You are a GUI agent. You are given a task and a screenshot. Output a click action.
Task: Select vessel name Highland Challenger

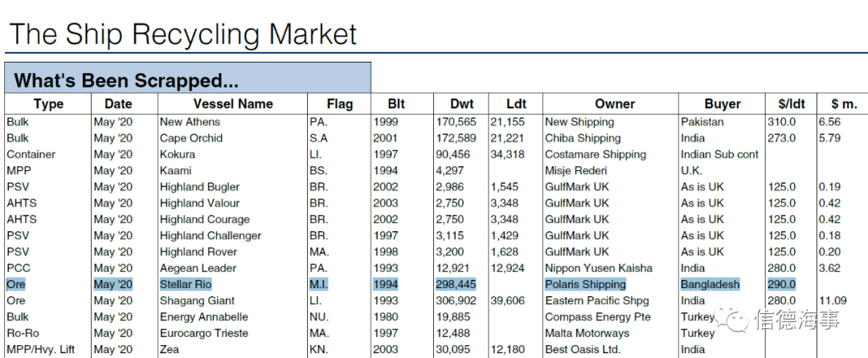pyautogui.click(x=211, y=235)
